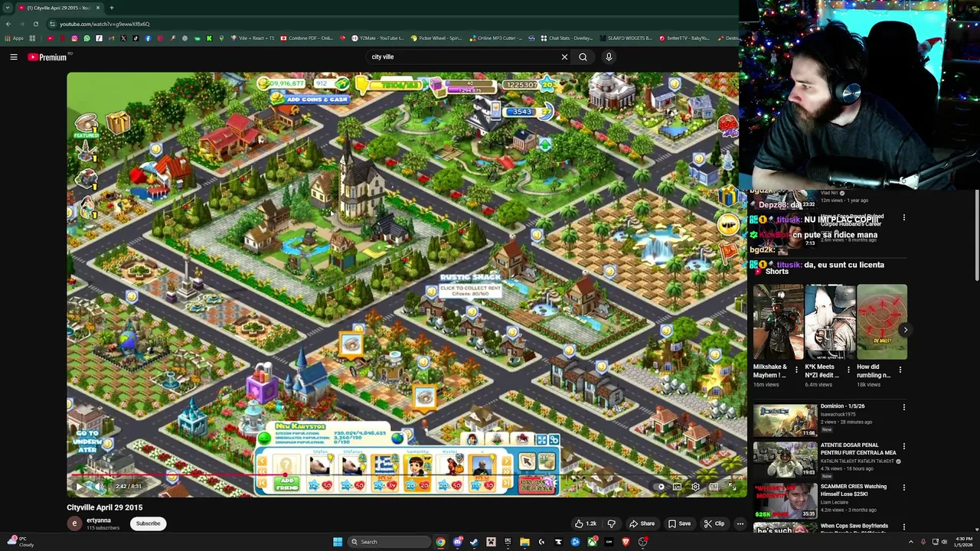The width and height of the screenshot is (980, 551).
Task: Dislike the video thumbs-down button
Action: pyautogui.click(x=611, y=523)
